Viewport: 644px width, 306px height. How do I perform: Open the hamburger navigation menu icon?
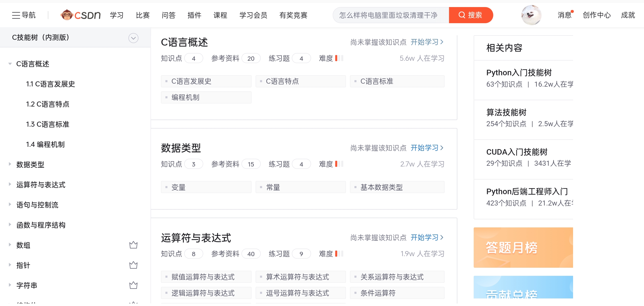[x=16, y=15]
